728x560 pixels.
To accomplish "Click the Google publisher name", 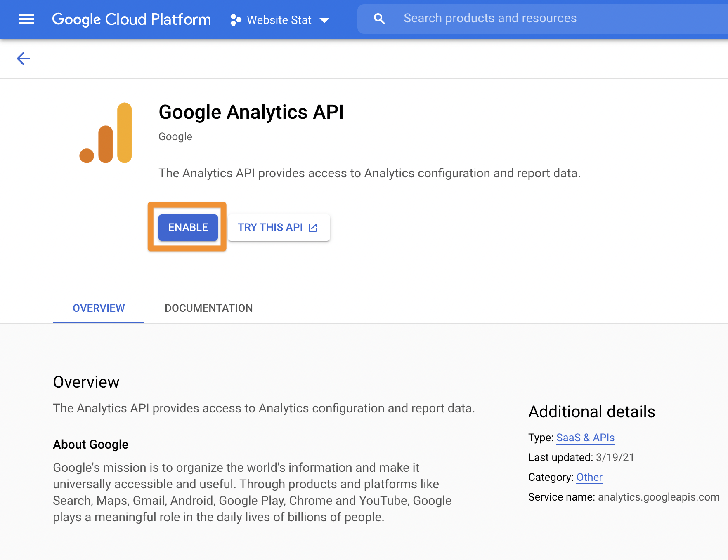I will click(x=175, y=136).
